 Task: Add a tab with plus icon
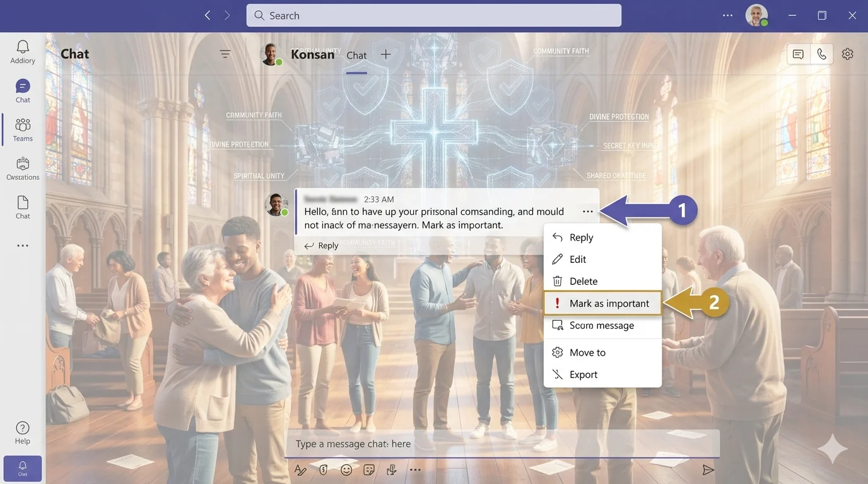pyautogui.click(x=386, y=54)
